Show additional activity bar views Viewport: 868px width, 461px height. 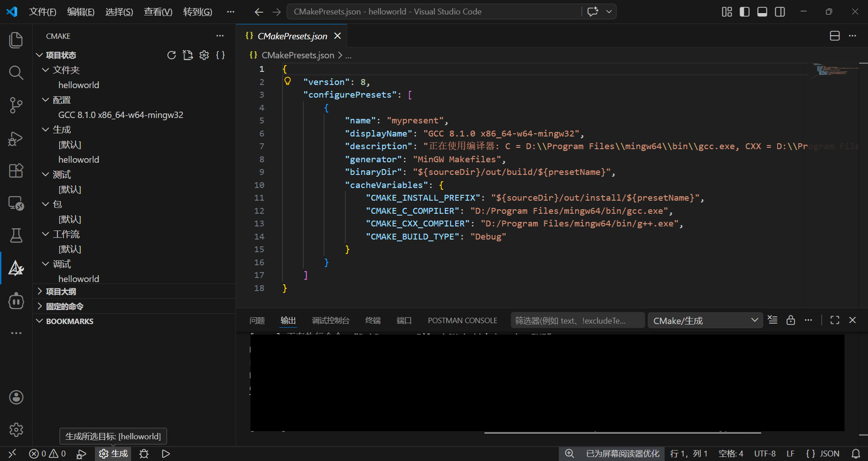pyautogui.click(x=16, y=333)
